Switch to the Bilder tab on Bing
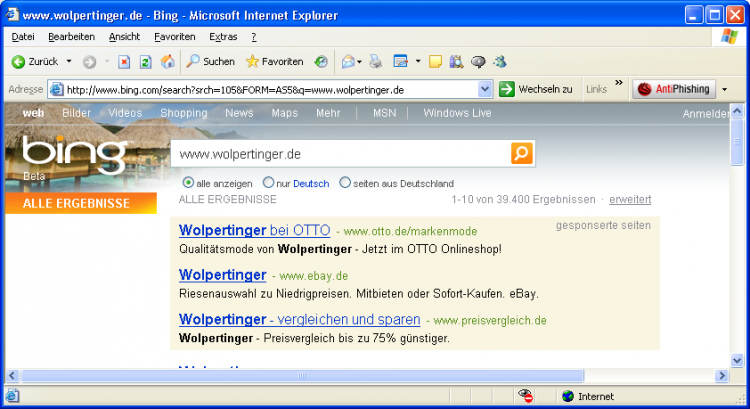This screenshot has height=409, width=750. coord(76,113)
